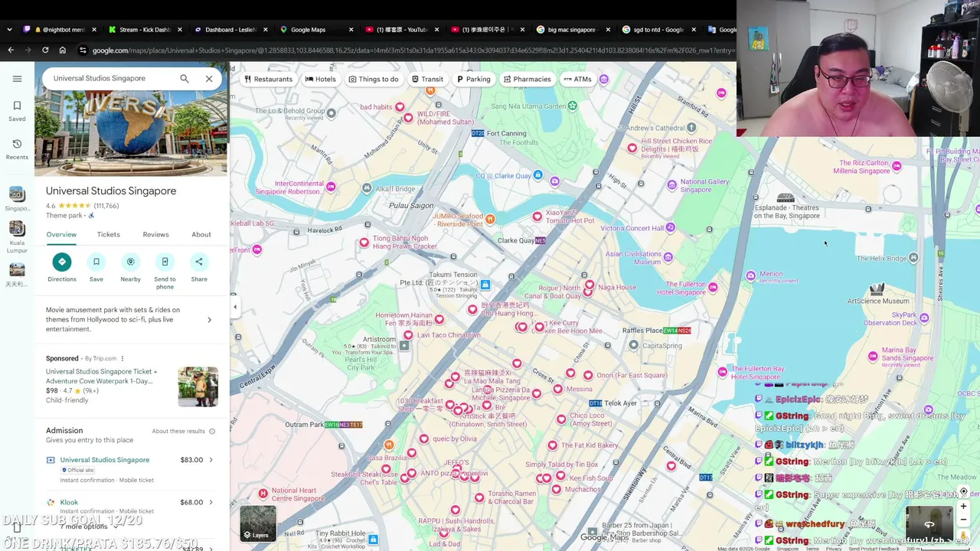Filter map by Restaurants
The image size is (980, 551).
click(x=268, y=79)
